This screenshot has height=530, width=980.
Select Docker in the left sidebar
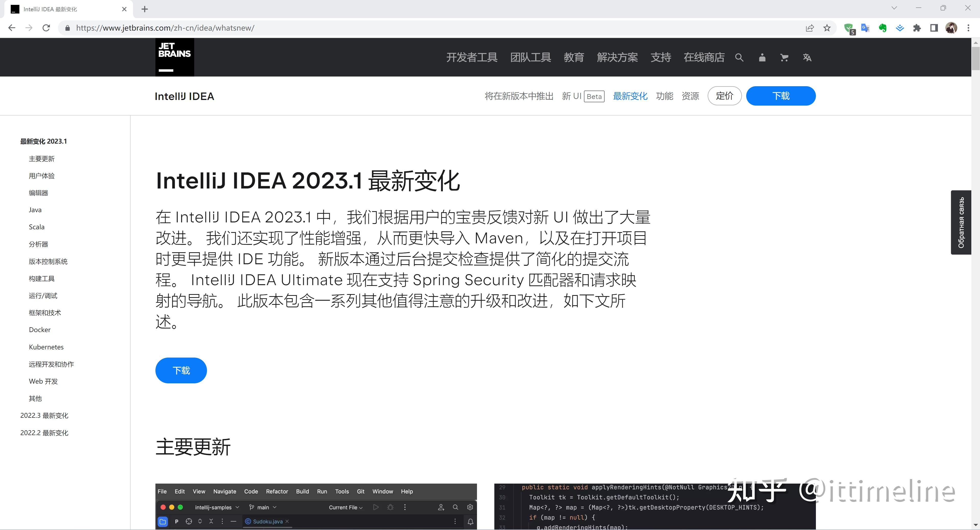40,330
